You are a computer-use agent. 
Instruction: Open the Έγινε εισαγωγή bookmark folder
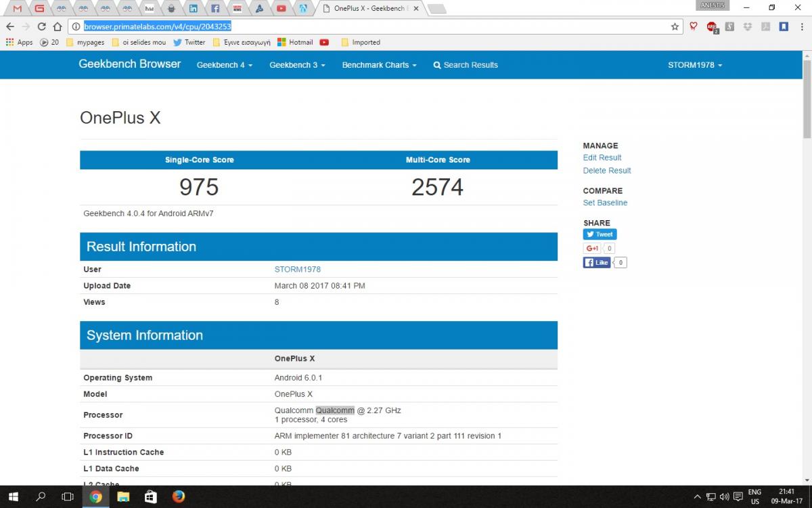point(241,42)
